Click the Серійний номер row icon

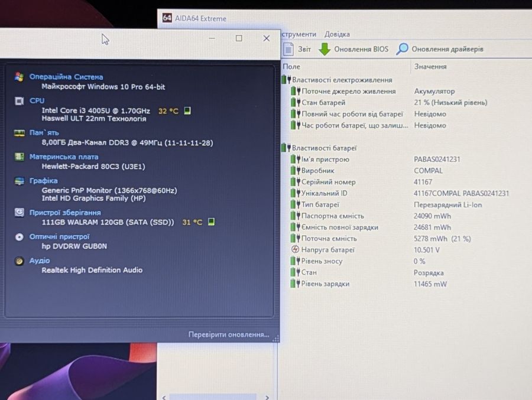[296, 182]
